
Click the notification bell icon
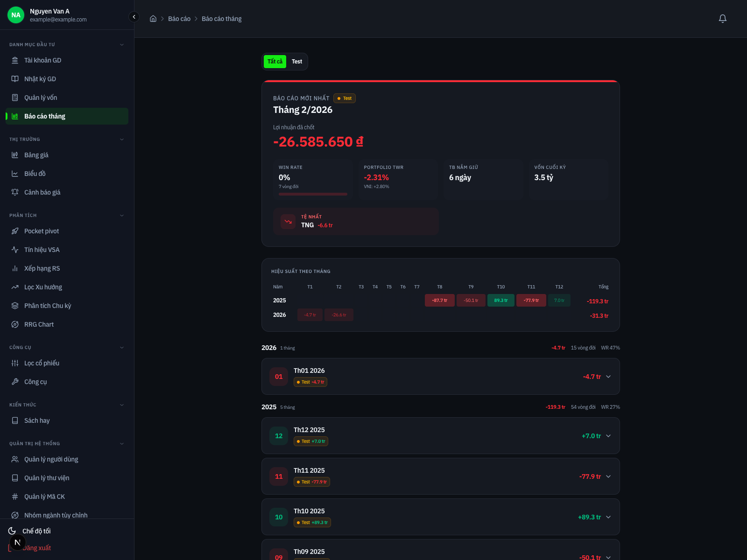(x=722, y=19)
